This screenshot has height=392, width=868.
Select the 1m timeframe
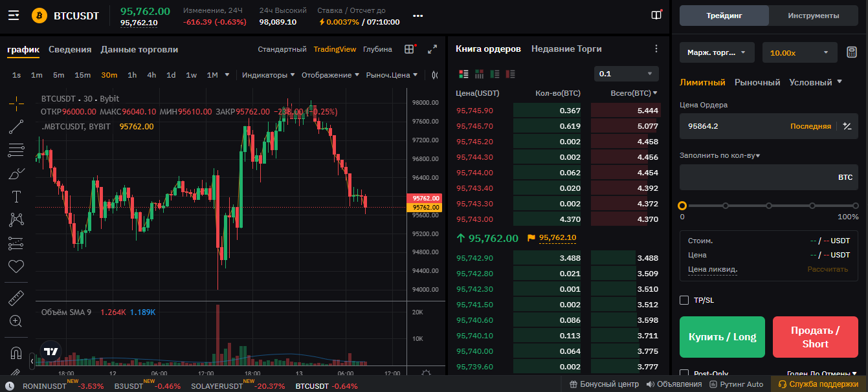click(x=36, y=75)
